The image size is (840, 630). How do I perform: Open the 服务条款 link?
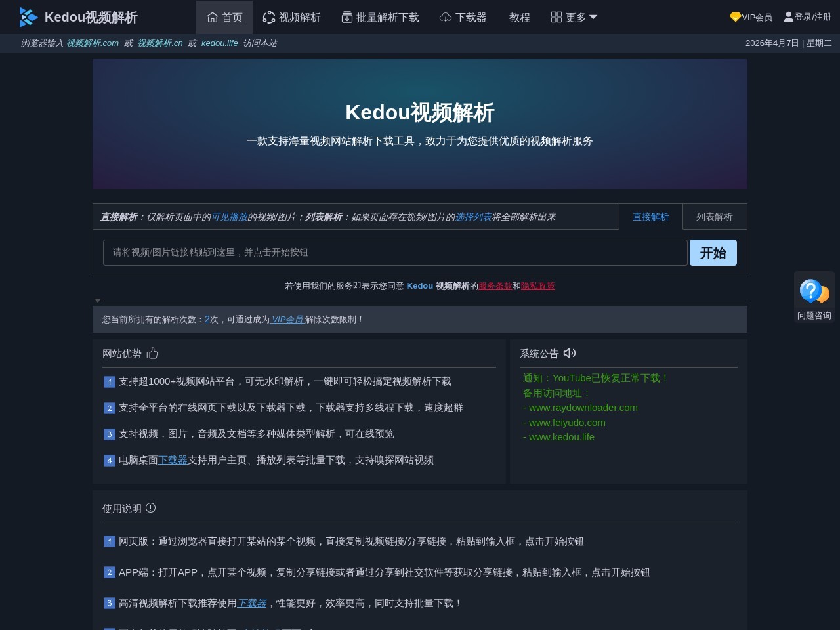point(495,285)
